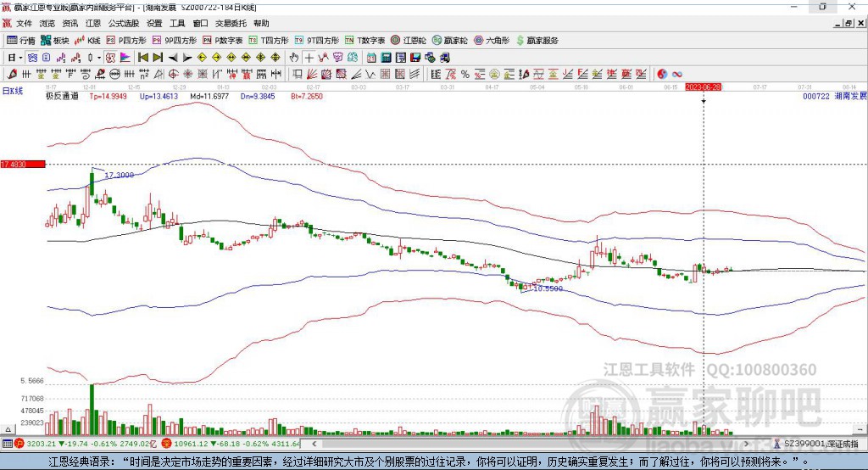Click the Dn=9.3845 indicator value
The width and height of the screenshot is (868, 470).
tap(258, 97)
